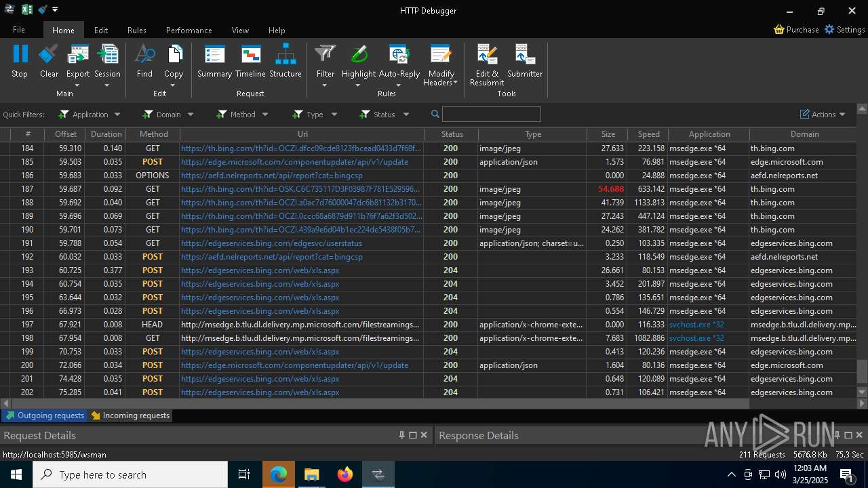Image resolution: width=868 pixels, height=488 pixels.
Task: Switch to the Edit ribbon tab
Action: 101,30
